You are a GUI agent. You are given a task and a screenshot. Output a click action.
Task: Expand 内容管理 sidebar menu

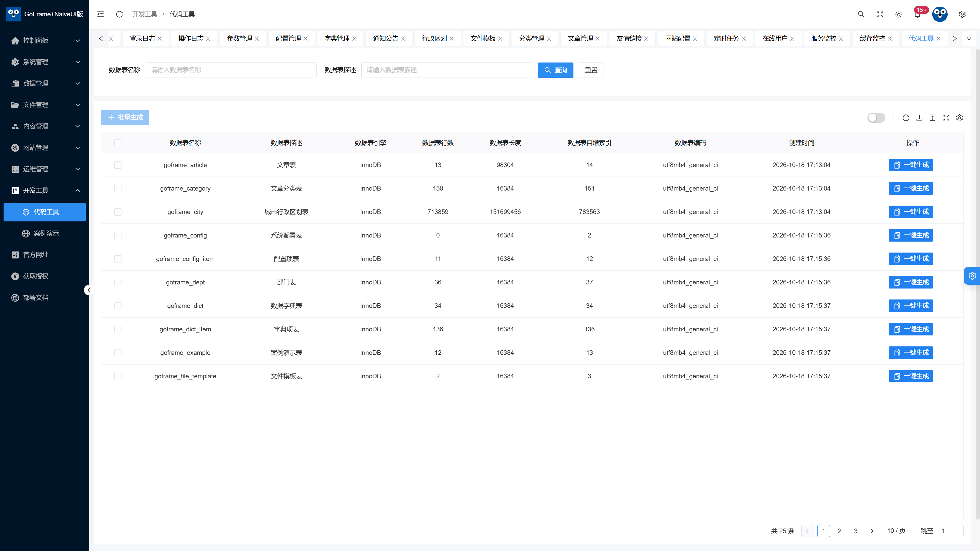44,126
